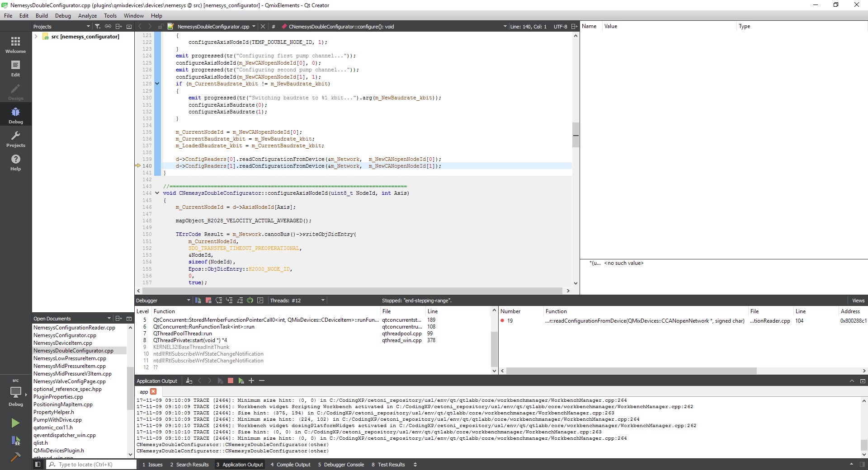The image size is (868, 470).
Task: Toggle operate by instruction mode
Action: (260, 301)
